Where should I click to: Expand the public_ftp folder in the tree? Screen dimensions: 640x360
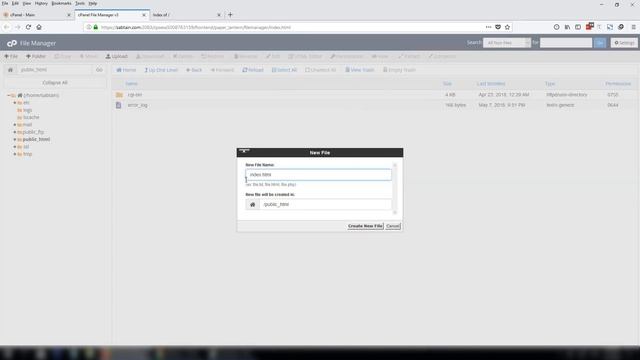15,132
